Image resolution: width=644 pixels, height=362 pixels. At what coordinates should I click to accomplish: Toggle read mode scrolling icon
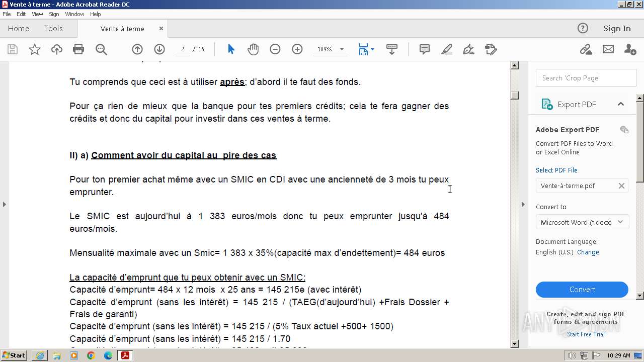[392, 49]
